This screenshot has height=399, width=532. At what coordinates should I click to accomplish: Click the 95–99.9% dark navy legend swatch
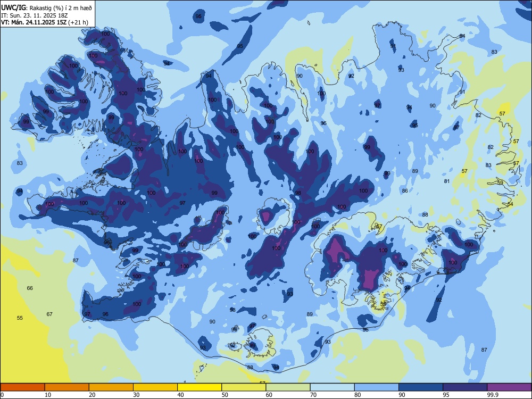click(465, 387)
